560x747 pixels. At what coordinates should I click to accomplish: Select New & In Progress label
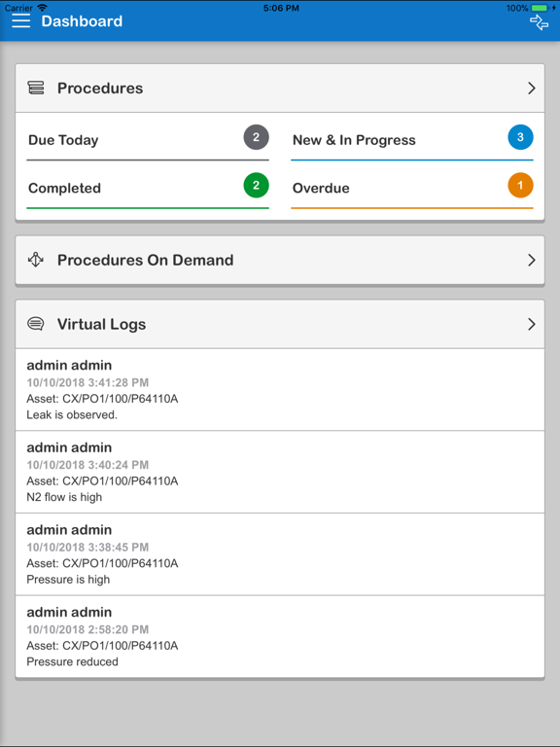tap(354, 140)
